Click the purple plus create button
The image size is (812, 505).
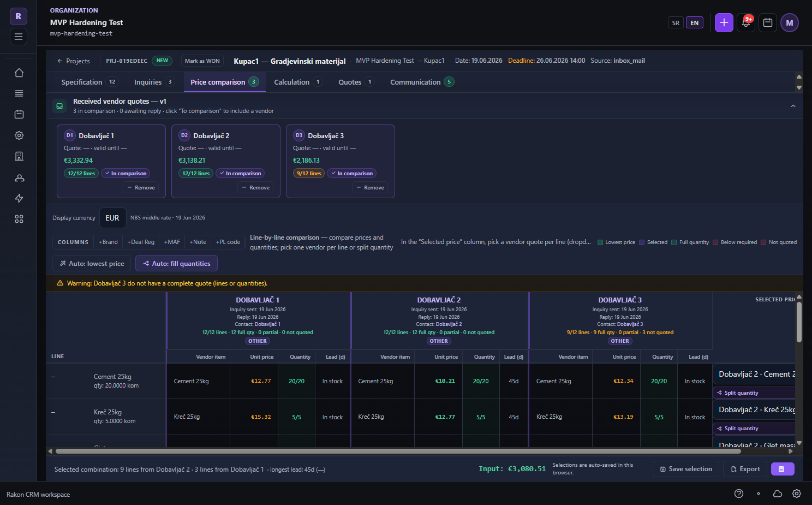[x=724, y=22]
